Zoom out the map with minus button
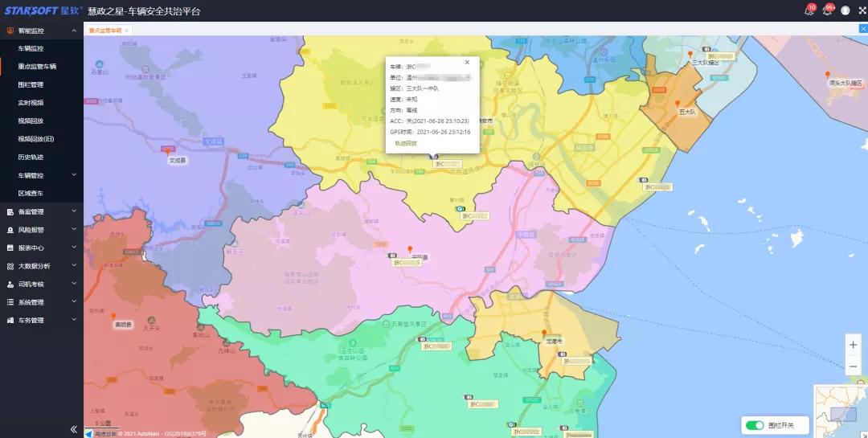 (x=853, y=366)
